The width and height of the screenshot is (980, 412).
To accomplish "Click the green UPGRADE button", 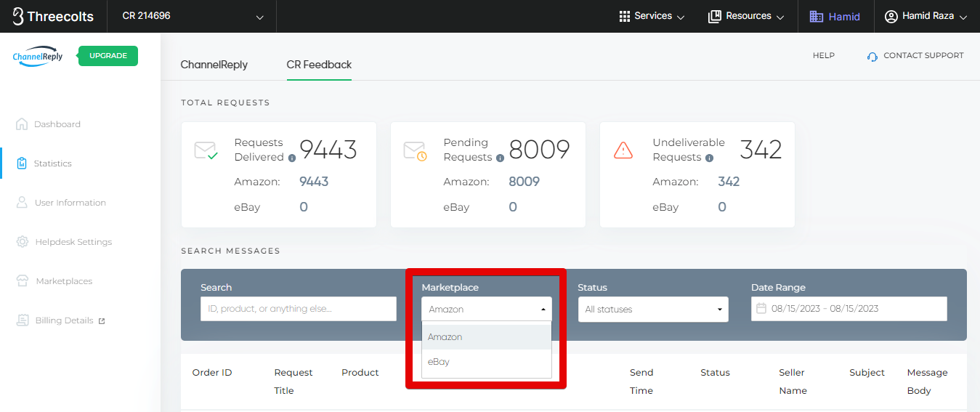I will [x=108, y=56].
